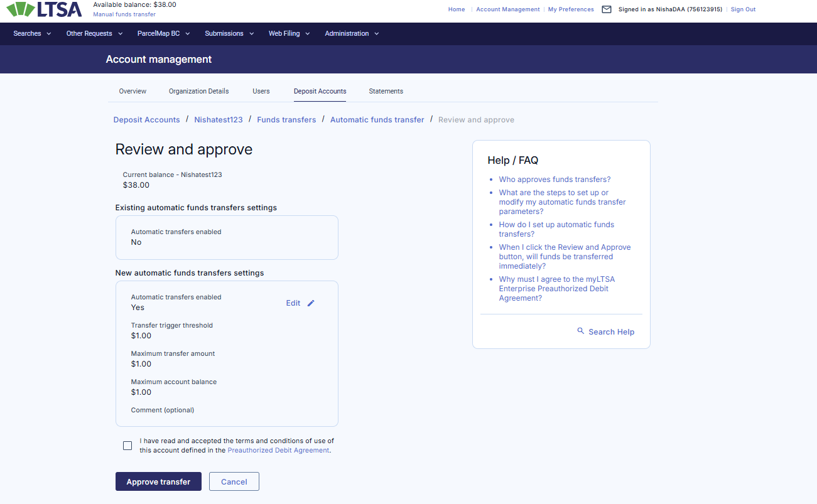The width and height of the screenshot is (817, 504).
Task: Click the pencil edit icon
Action: pos(311,303)
